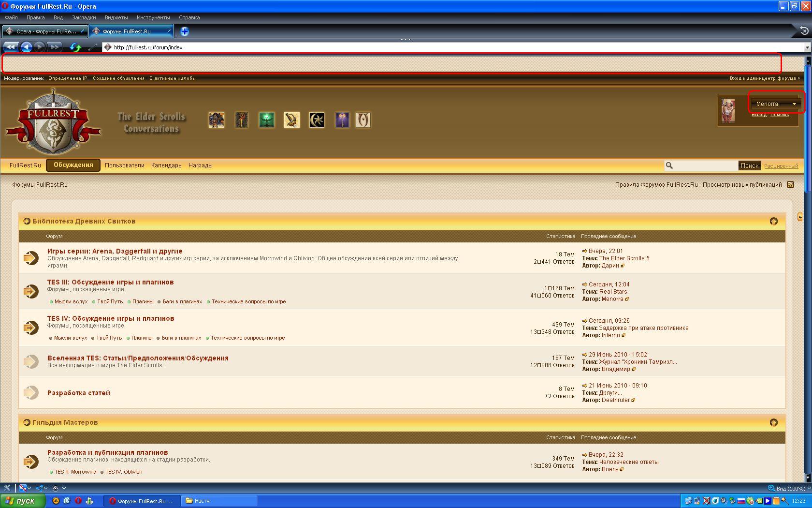812x508 pixels.
Task: Click the Opera back navigation button
Action: click(26, 47)
